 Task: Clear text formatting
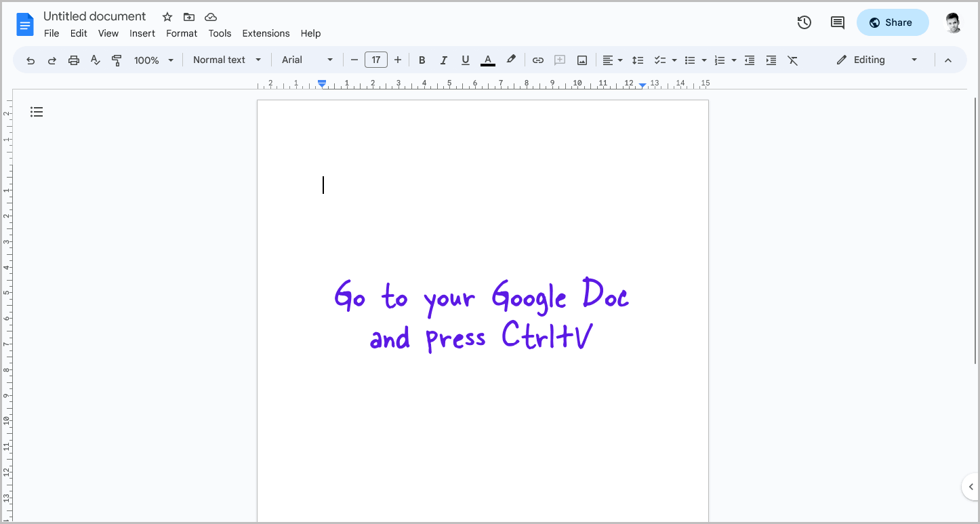[x=793, y=60]
